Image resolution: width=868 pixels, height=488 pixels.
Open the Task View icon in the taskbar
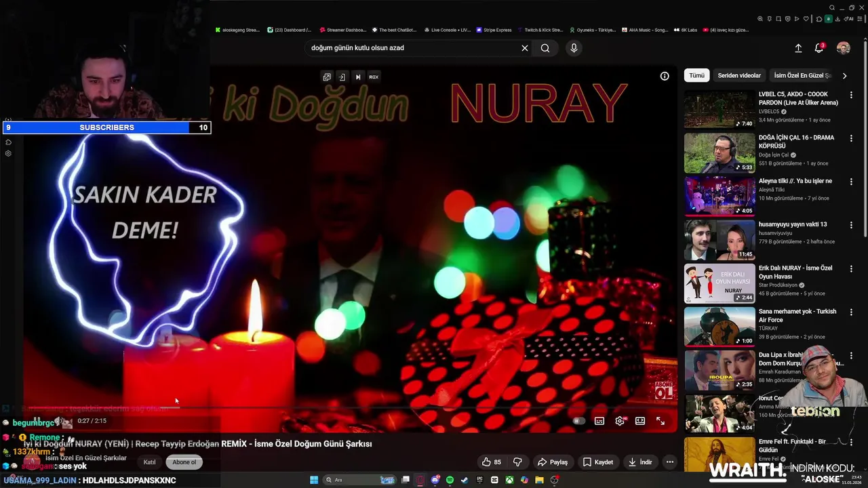(406, 480)
